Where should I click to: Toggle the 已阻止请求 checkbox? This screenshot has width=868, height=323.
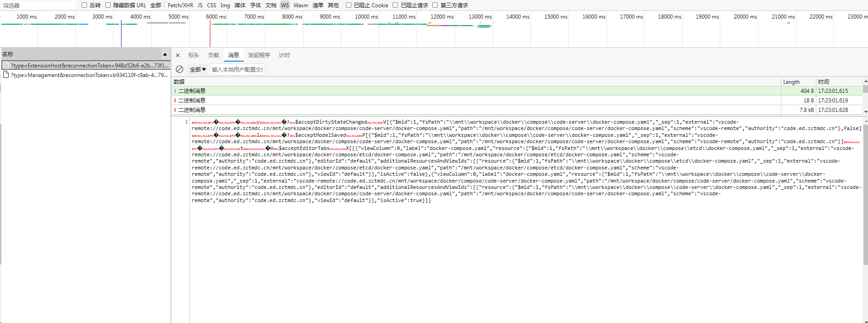395,5
